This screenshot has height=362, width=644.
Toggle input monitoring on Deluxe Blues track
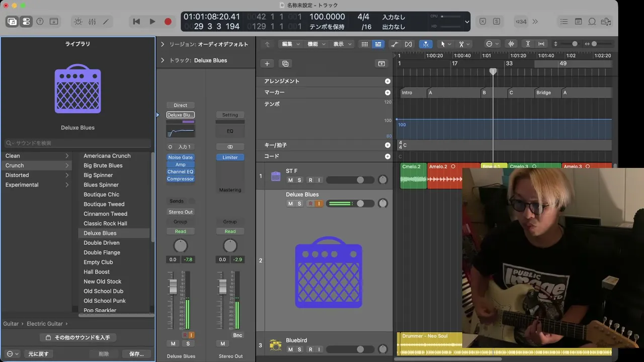tap(318, 204)
